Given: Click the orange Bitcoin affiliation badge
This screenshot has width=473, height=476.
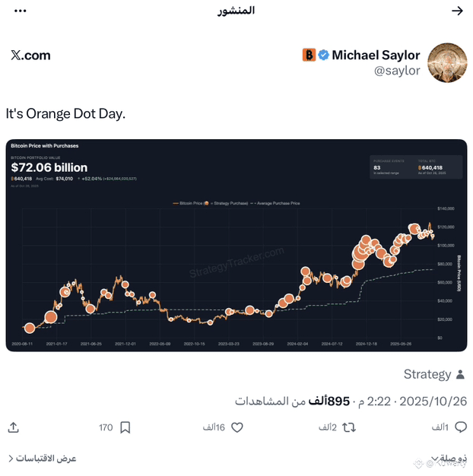Looking at the screenshot, I should [309, 55].
